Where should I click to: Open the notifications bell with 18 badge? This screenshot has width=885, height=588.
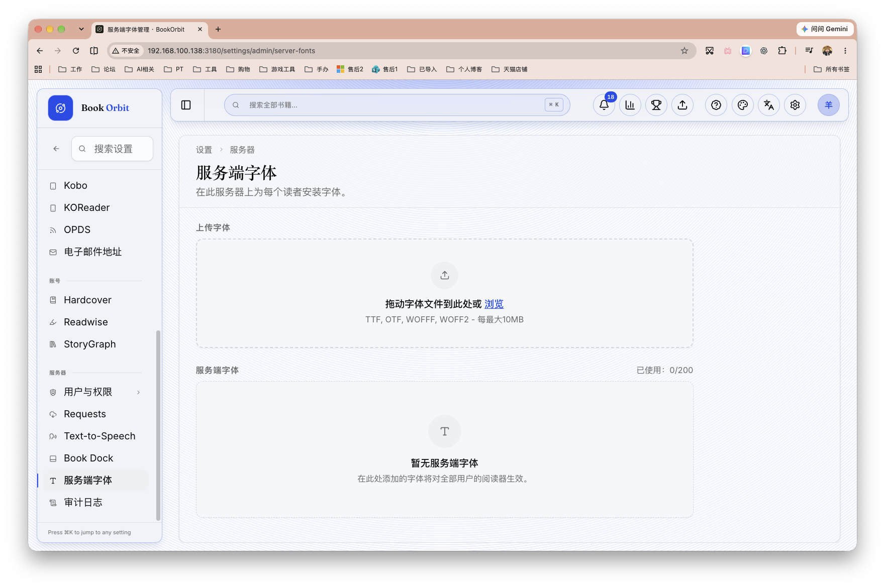(604, 105)
